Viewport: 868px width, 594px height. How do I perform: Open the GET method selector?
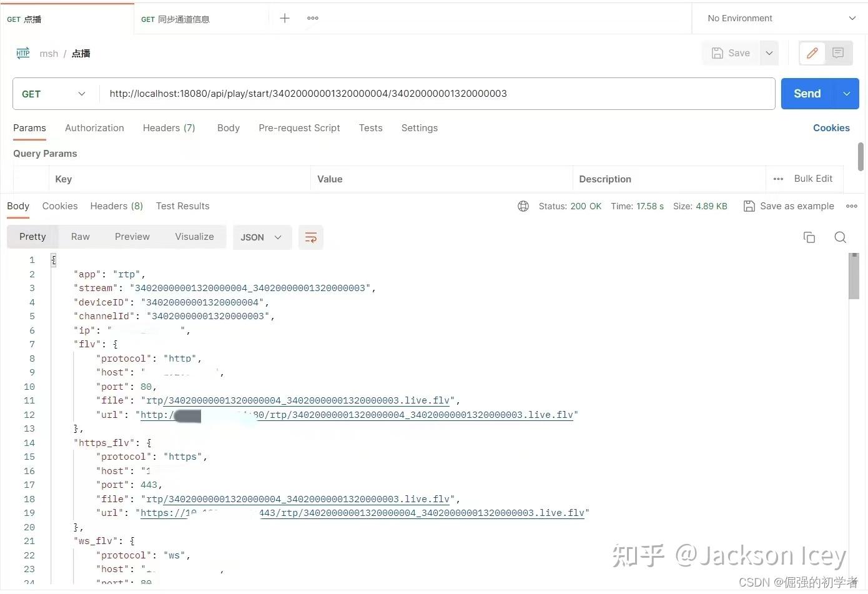[x=54, y=94]
